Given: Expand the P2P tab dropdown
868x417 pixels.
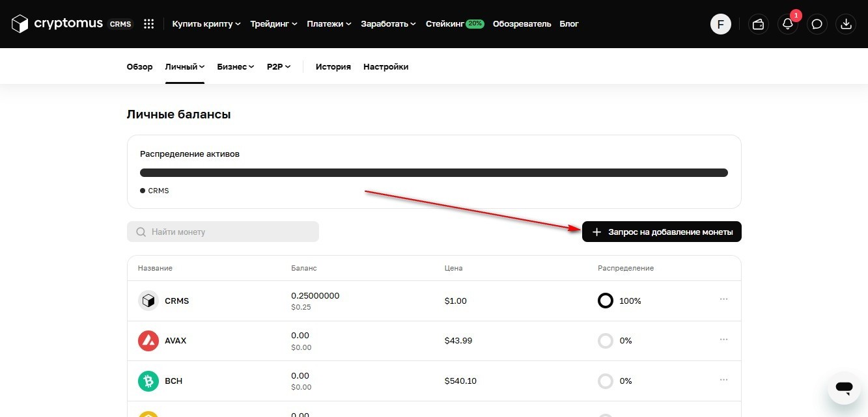Looking at the screenshot, I should tap(279, 67).
